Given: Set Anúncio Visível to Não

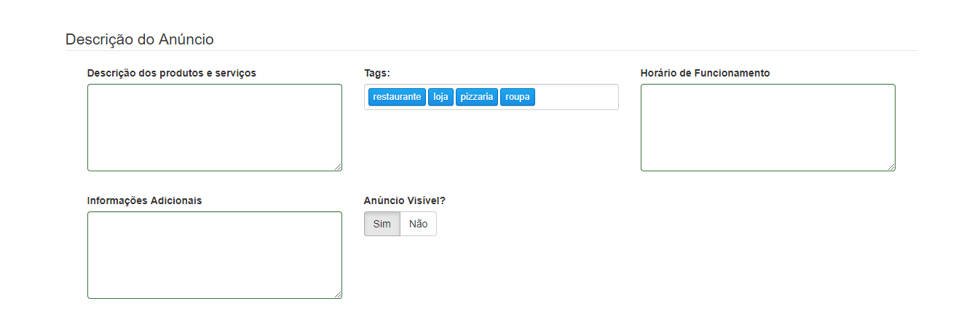Looking at the screenshot, I should coord(419,224).
